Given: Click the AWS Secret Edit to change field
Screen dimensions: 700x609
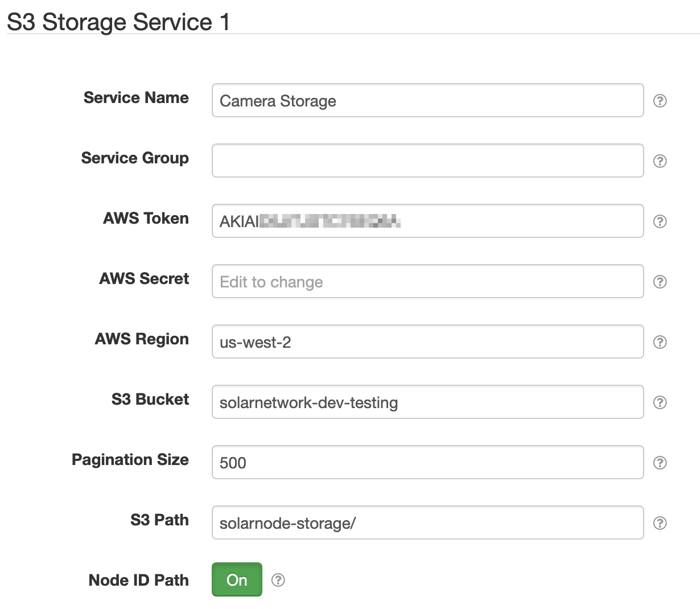Looking at the screenshot, I should click(427, 281).
